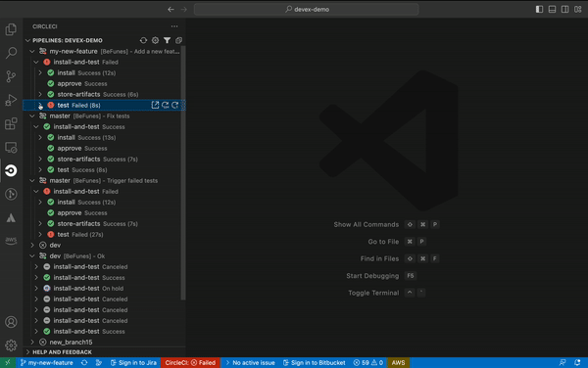Expand the new_branch15 pipeline
This screenshot has height=368, width=588.
tap(32, 343)
